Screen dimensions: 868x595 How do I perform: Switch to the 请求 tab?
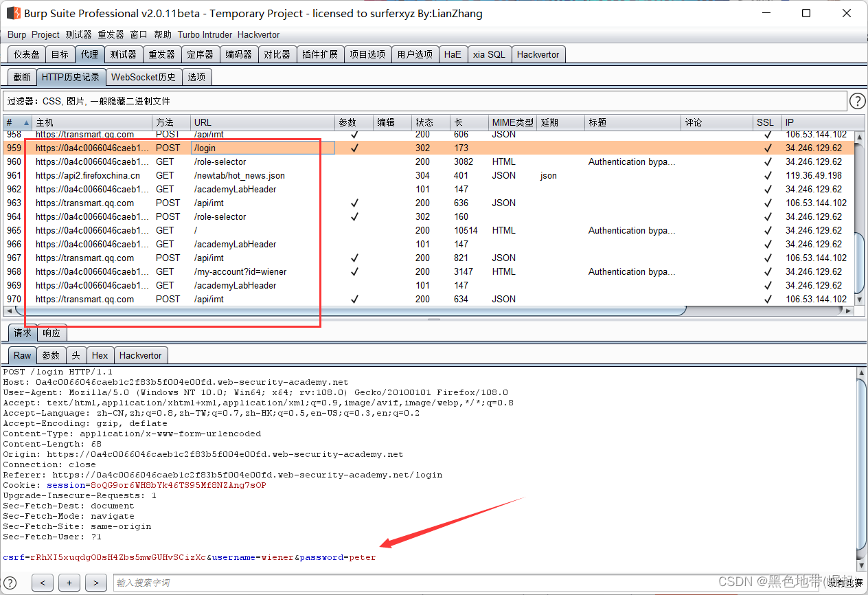(23, 333)
